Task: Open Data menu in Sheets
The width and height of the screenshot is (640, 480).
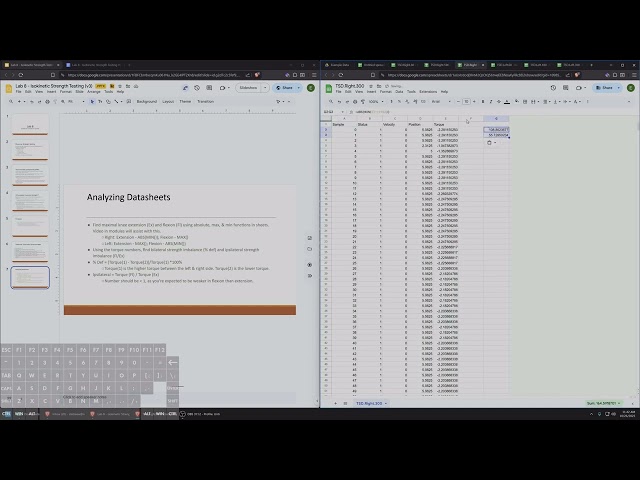Action: 399,92
